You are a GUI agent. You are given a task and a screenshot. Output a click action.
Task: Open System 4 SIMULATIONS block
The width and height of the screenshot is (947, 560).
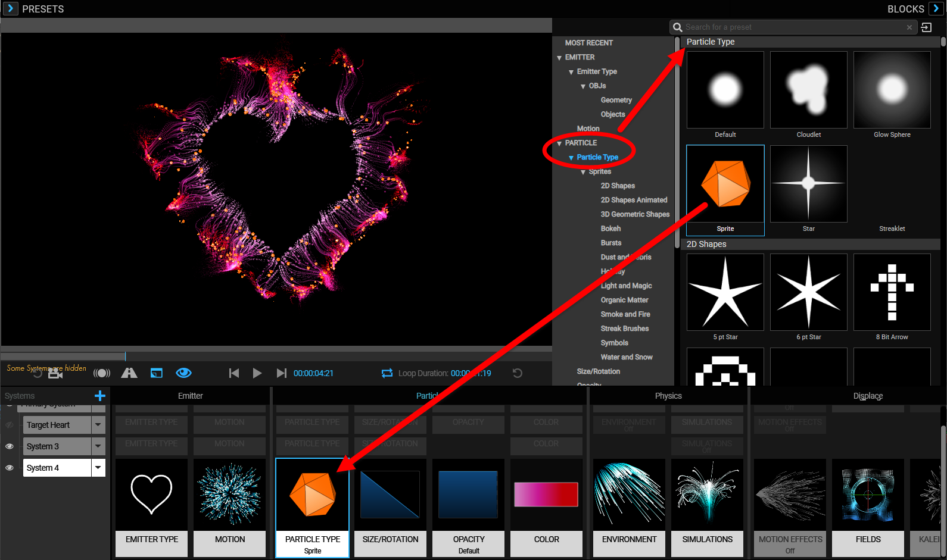pyautogui.click(x=707, y=508)
